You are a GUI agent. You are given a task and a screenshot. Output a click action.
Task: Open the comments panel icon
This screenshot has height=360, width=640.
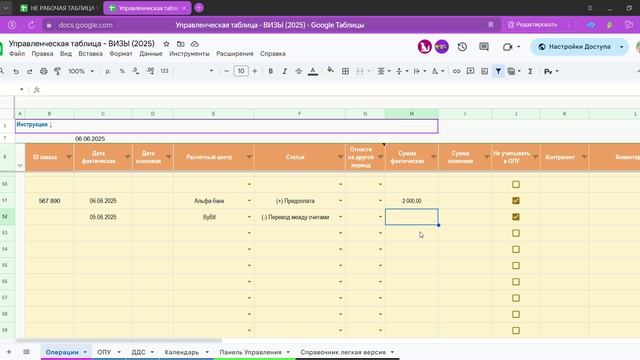pyautogui.click(x=484, y=47)
